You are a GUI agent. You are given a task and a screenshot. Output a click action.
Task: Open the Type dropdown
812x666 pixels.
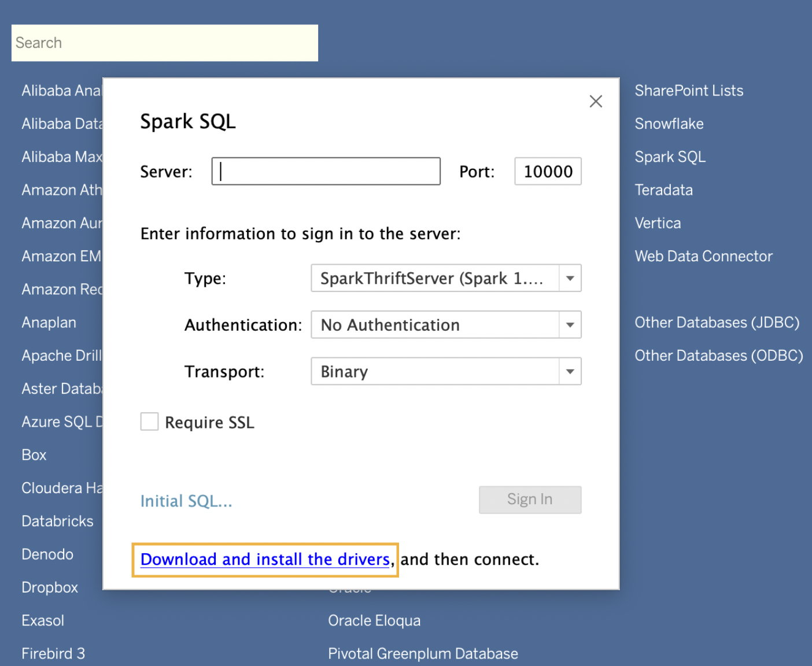point(446,278)
